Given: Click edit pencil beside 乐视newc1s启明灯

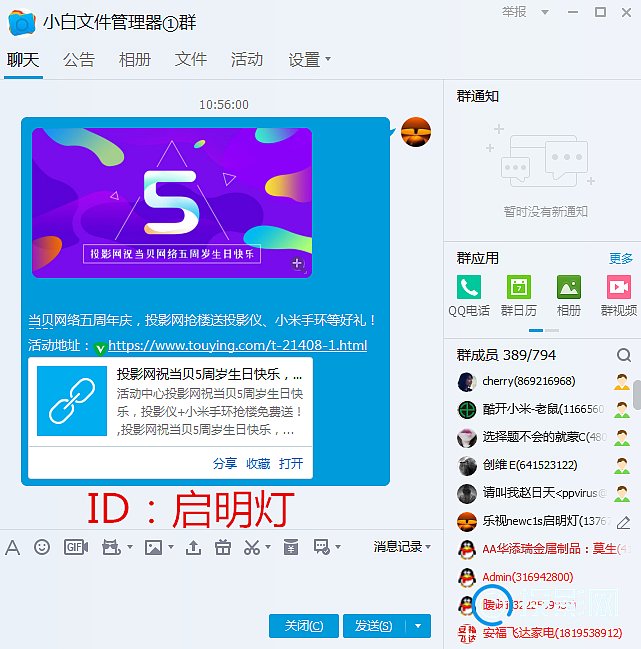Looking at the screenshot, I should pyautogui.click(x=623, y=522).
